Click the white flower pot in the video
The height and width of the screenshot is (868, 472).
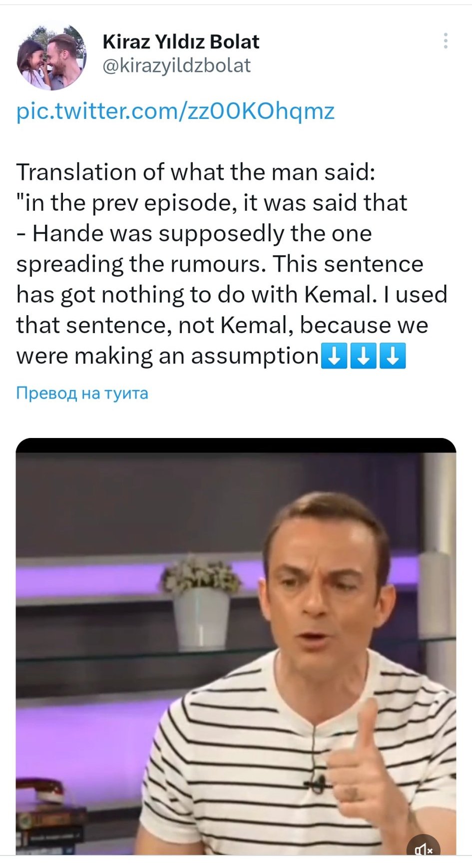tap(201, 617)
